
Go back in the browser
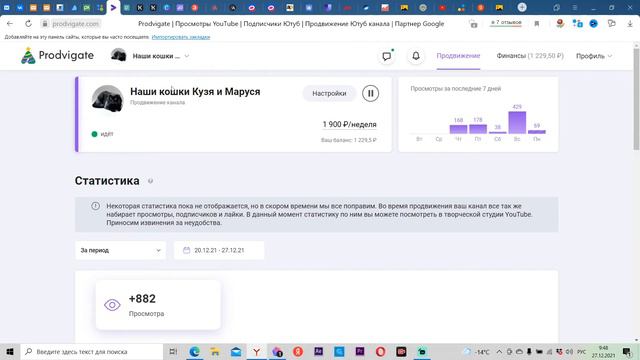click(10, 24)
